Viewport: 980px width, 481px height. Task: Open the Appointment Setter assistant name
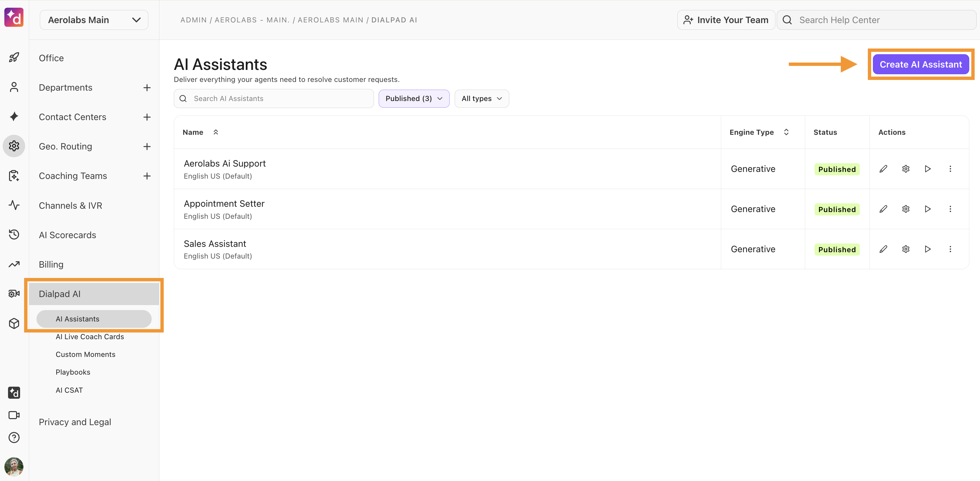click(x=224, y=204)
